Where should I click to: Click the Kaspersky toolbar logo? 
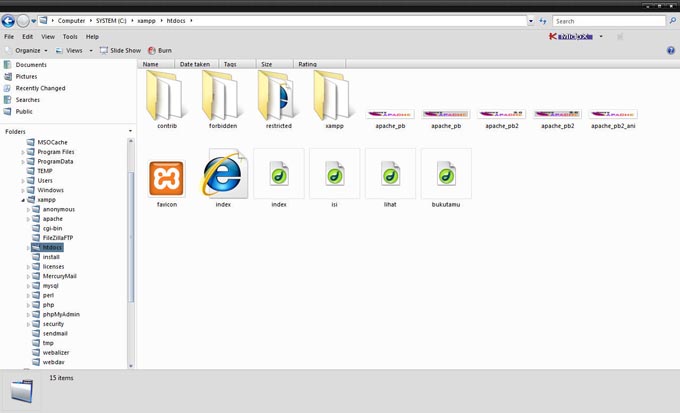pos(571,36)
